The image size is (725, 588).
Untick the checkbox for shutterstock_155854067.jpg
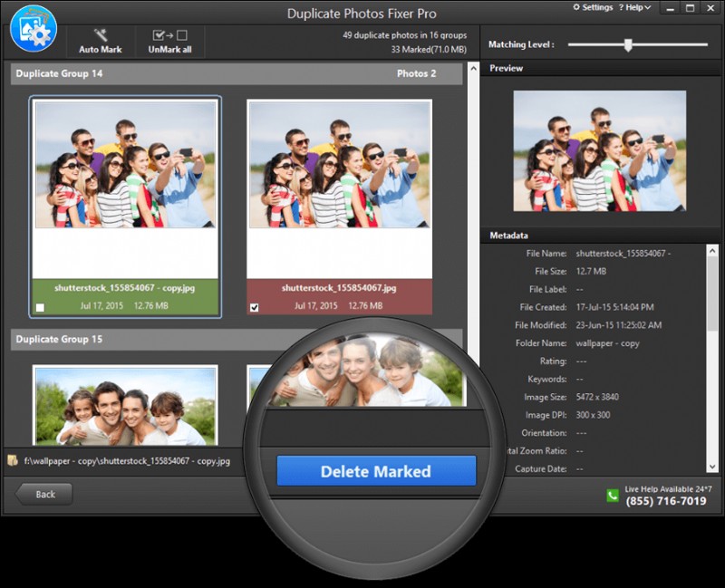point(255,307)
